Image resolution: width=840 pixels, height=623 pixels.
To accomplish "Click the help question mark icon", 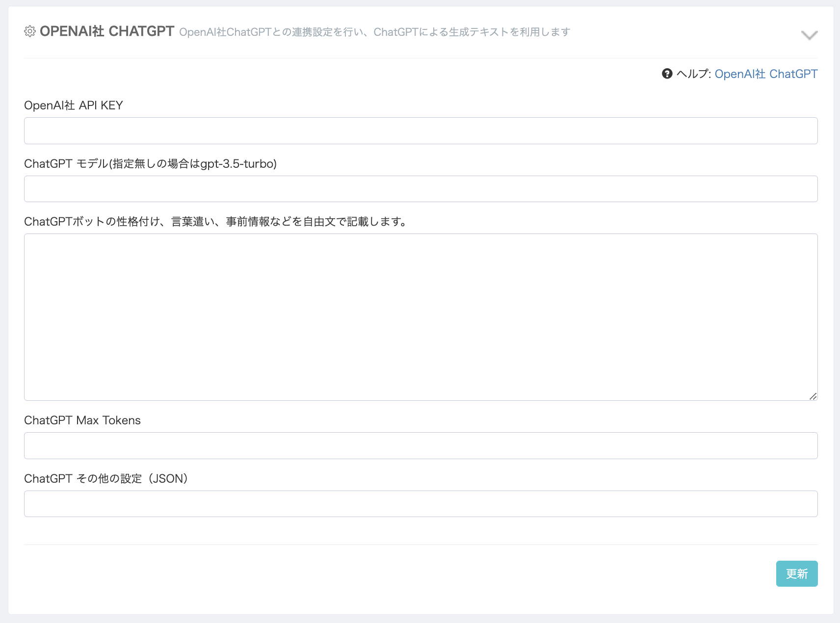I will coord(667,74).
